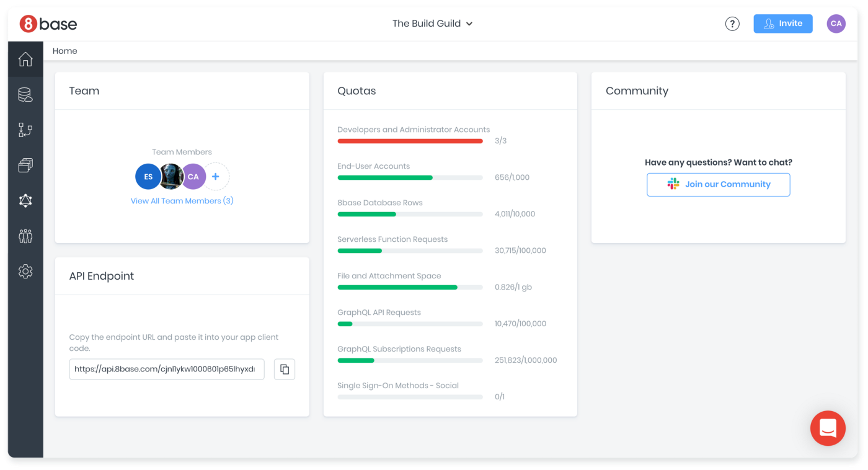
Task: Open the CA user avatar in header
Action: (836, 24)
